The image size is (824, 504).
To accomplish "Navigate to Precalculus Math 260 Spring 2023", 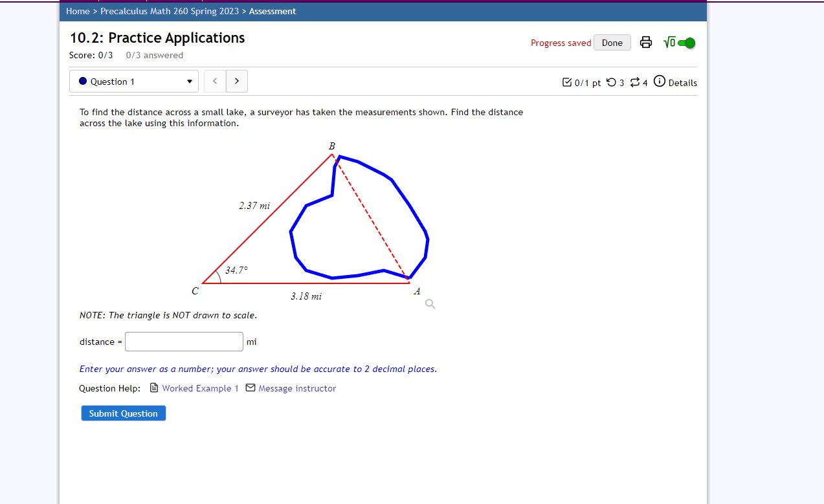I will point(170,11).
